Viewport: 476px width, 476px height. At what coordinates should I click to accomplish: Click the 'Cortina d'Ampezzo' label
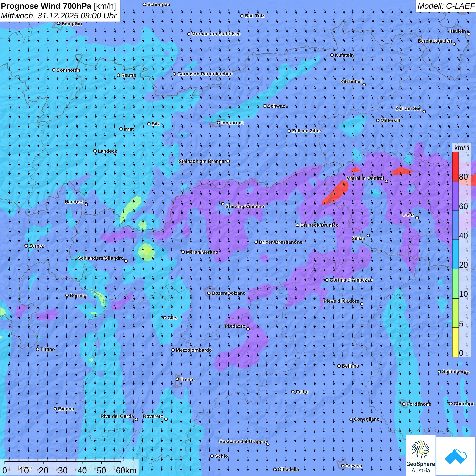tap(351, 280)
